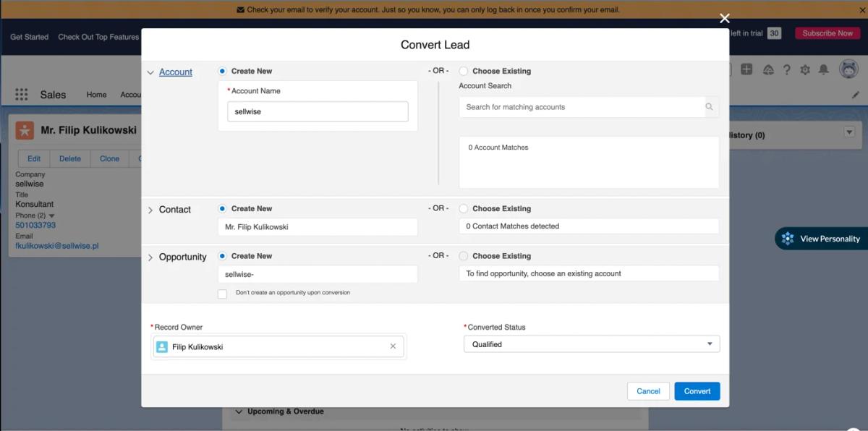868x431 pixels.
Task: Click the 30 days left trial badge
Action: [x=774, y=33]
